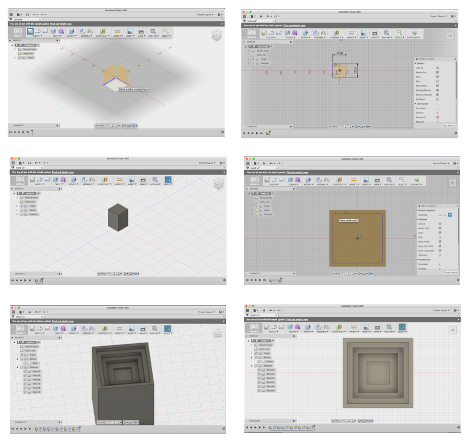Click Extrude box icon in plane-selection window
476x448 pixels.
[54, 31]
